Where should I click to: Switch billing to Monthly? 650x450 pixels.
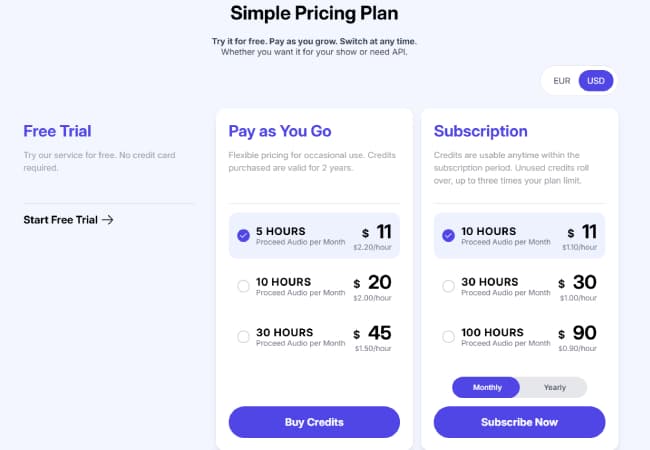(x=487, y=387)
